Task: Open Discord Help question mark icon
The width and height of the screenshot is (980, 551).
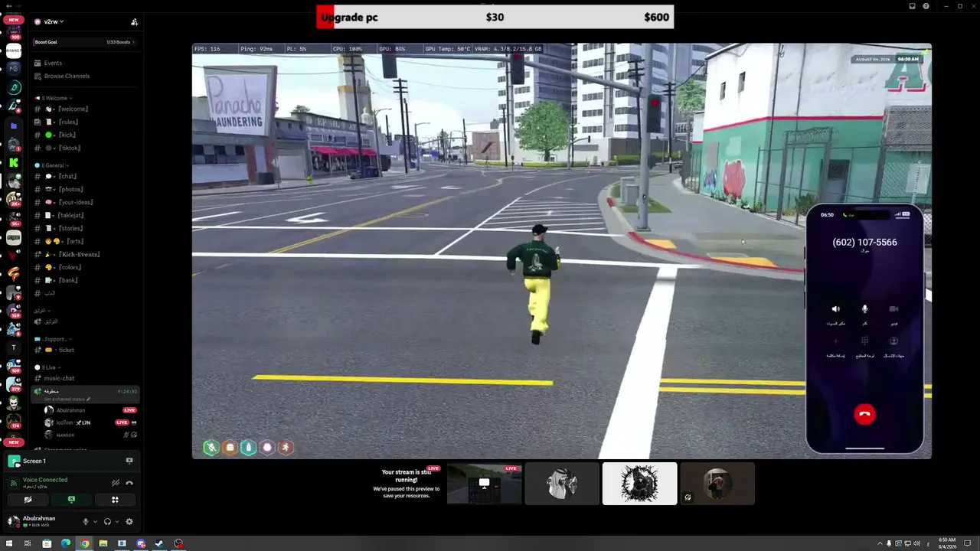Action: pyautogui.click(x=926, y=6)
